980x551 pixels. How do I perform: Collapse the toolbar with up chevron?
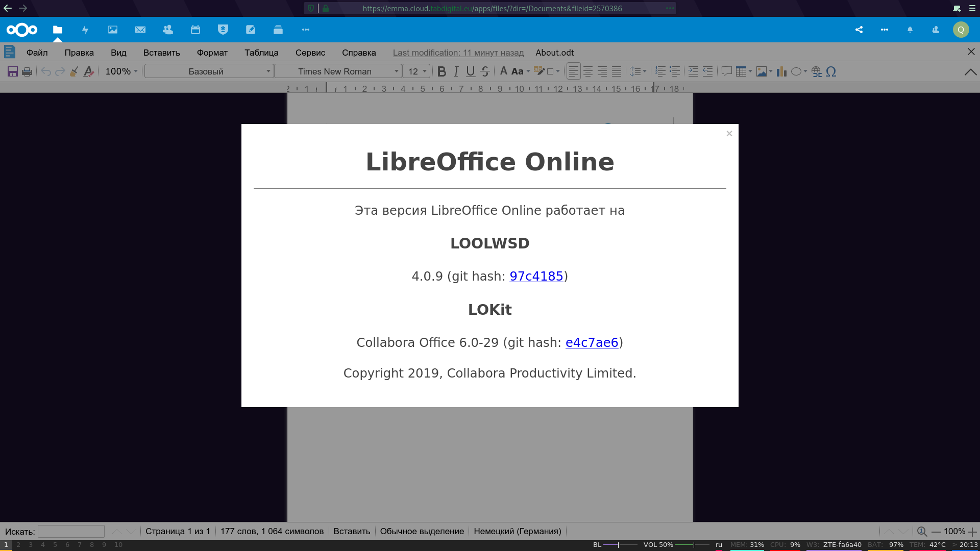click(x=971, y=72)
